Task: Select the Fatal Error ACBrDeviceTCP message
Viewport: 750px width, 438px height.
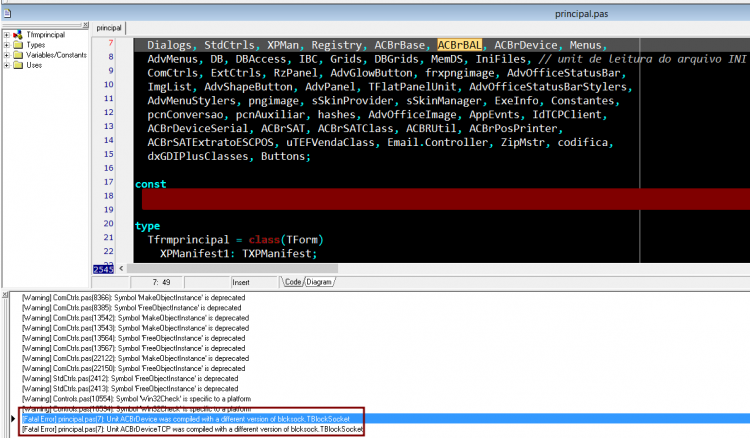Action: tap(192, 429)
